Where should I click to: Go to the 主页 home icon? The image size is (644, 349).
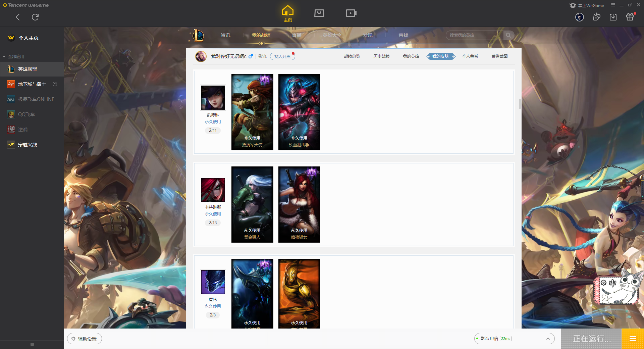pos(288,14)
